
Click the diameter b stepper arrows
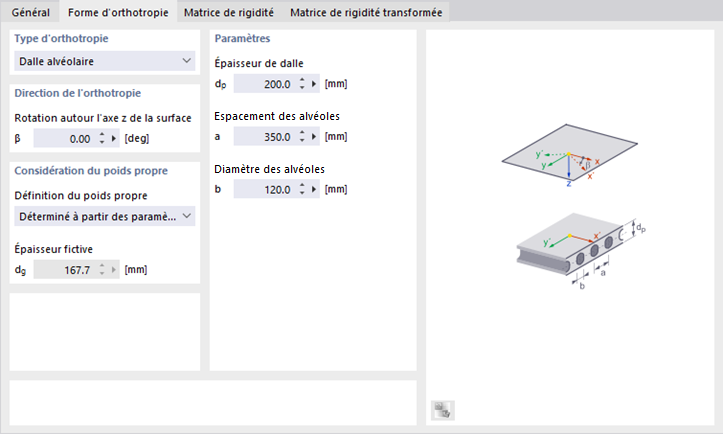coord(302,190)
